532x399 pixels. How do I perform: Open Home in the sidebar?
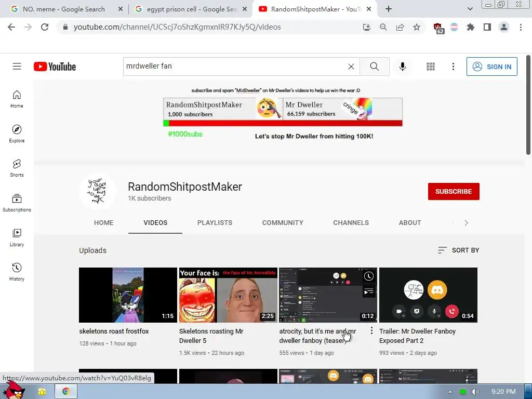pos(17,99)
